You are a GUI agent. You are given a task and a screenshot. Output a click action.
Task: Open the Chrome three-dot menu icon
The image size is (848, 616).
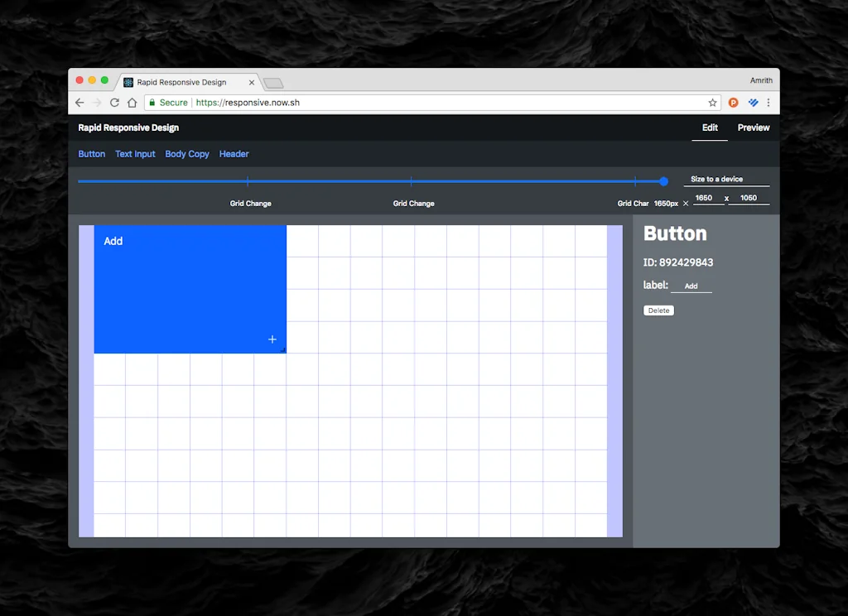coord(768,102)
